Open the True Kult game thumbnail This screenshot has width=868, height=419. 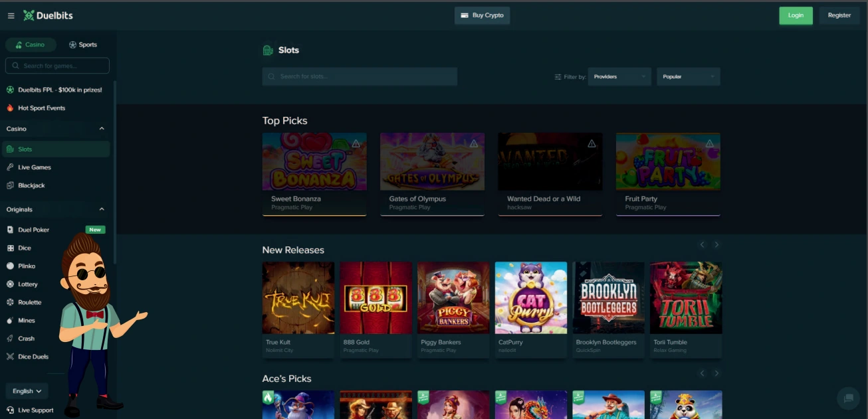[298, 297]
